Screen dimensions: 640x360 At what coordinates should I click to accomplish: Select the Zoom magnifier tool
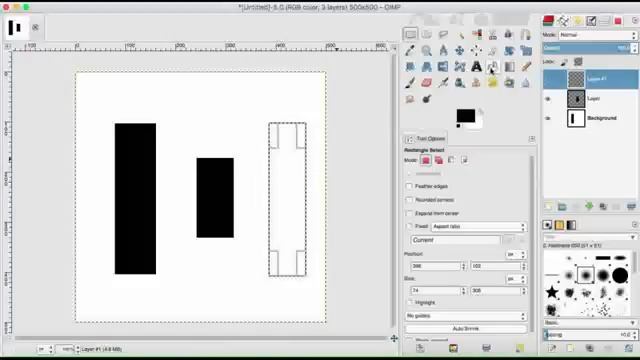[427, 51]
